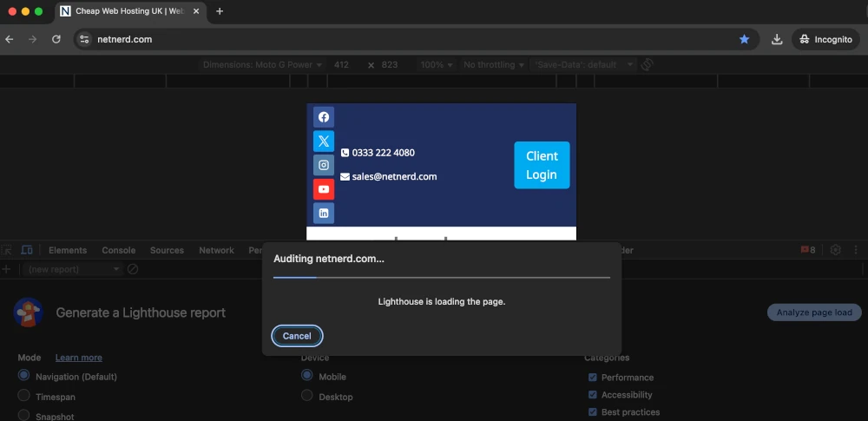This screenshot has height=421, width=868.
Task: Click the Instagram social icon
Action: click(x=324, y=165)
